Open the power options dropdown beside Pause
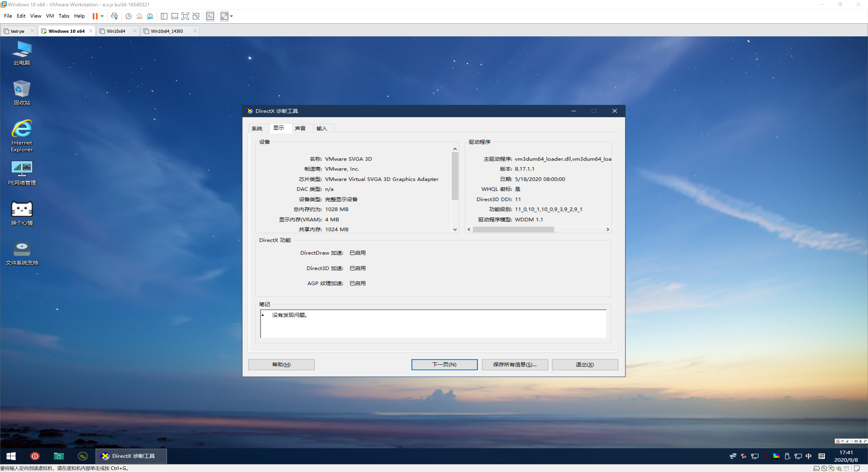 (102, 16)
